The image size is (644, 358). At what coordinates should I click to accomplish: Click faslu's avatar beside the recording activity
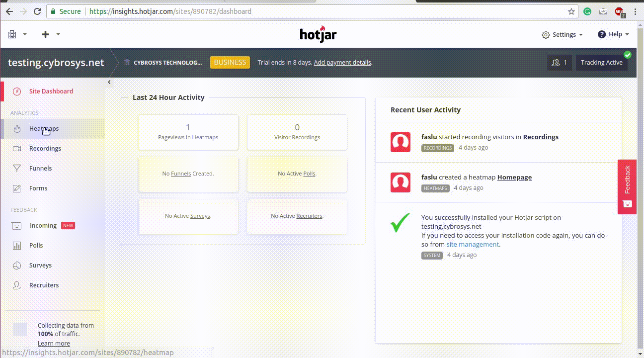coord(401,142)
